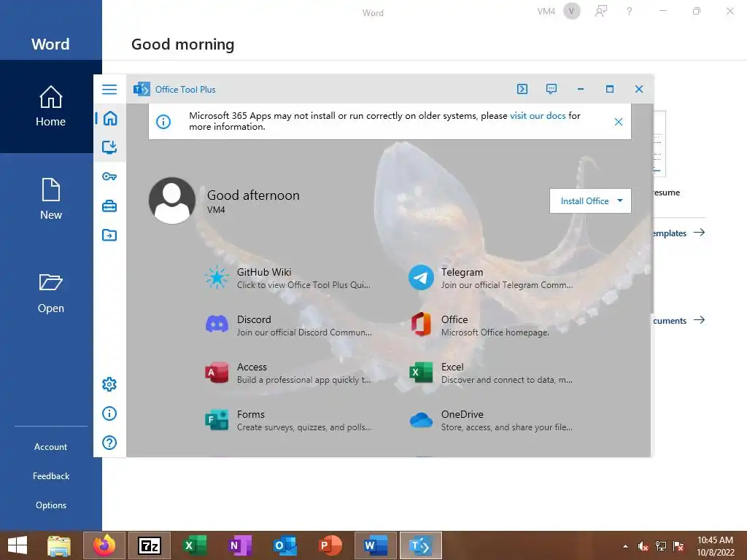This screenshot has width=747, height=560.
Task: Open the Discord community tile
Action: coord(287,325)
